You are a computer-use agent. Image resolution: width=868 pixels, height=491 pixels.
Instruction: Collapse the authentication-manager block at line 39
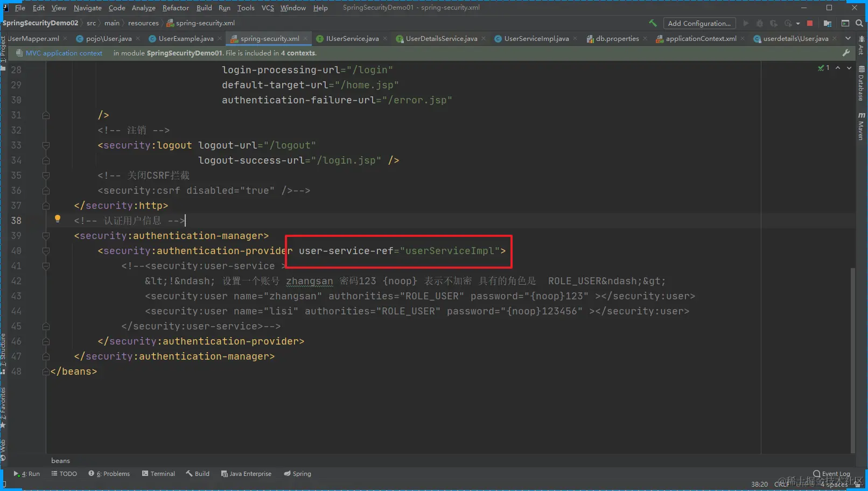tap(46, 236)
